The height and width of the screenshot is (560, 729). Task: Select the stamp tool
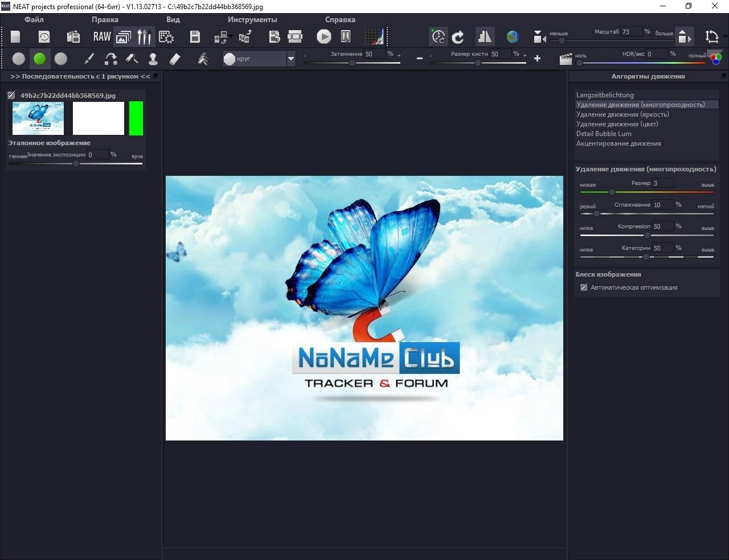click(153, 59)
